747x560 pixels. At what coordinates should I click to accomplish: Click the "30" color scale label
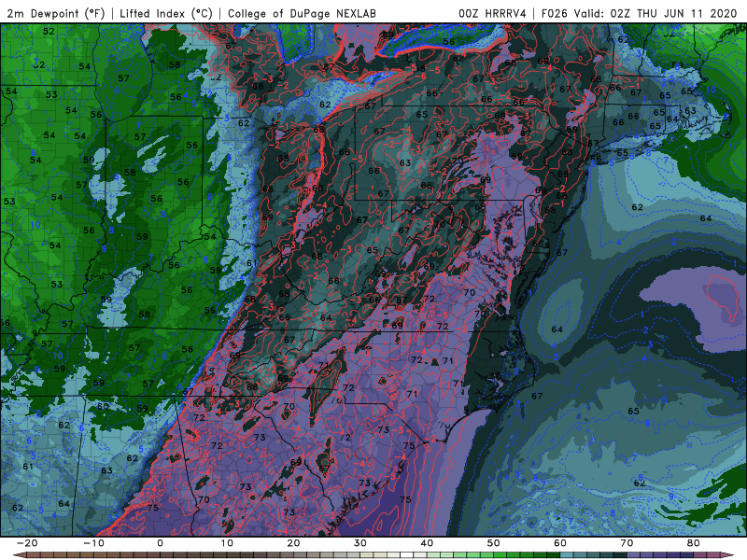[x=360, y=543]
